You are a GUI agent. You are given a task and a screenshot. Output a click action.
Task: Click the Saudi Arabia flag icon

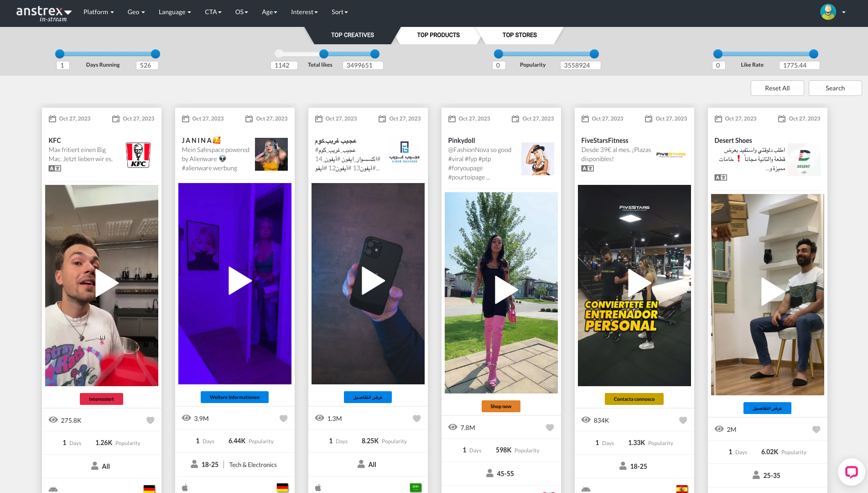click(x=416, y=488)
